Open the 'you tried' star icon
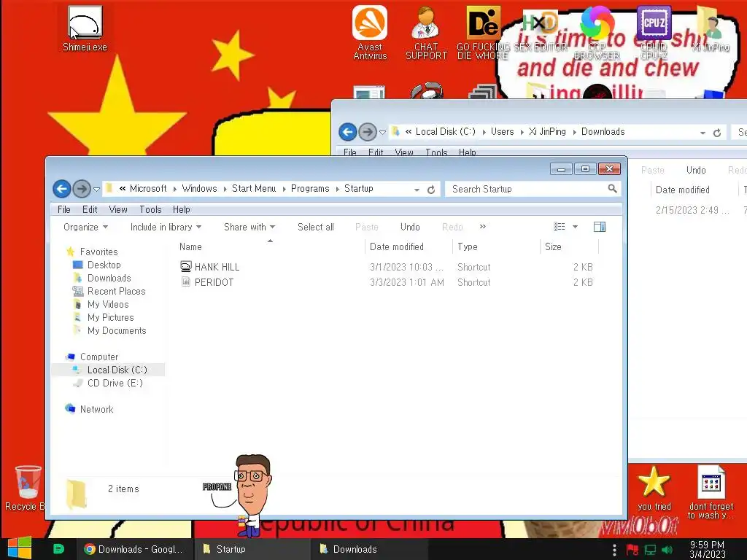 (654, 488)
